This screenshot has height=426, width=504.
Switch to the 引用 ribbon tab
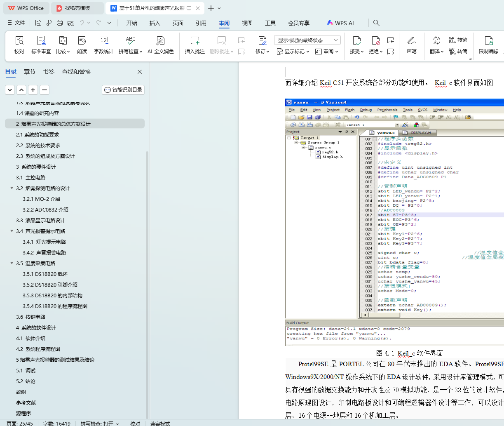(201, 23)
